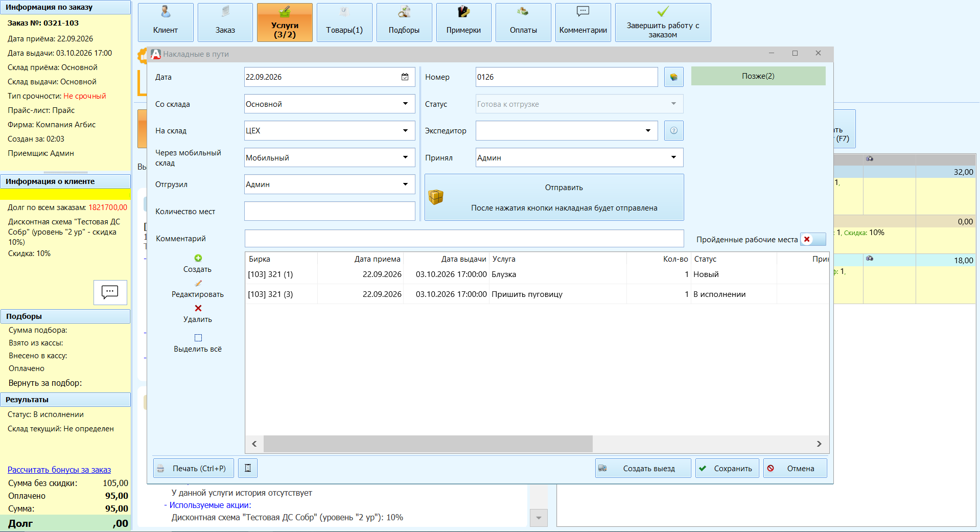Viewport: 980px width, 532px height.
Task: Click the Позже(2) button
Action: (758, 76)
